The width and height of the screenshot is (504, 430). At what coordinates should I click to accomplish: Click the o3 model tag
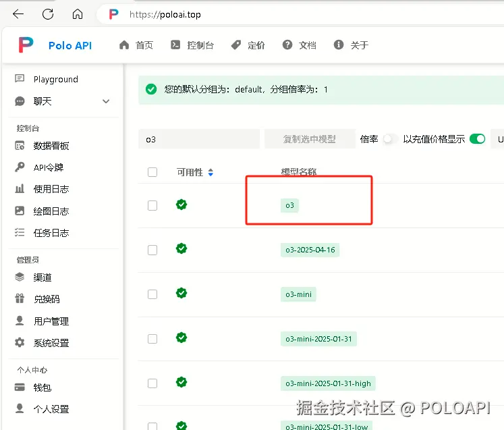click(289, 205)
